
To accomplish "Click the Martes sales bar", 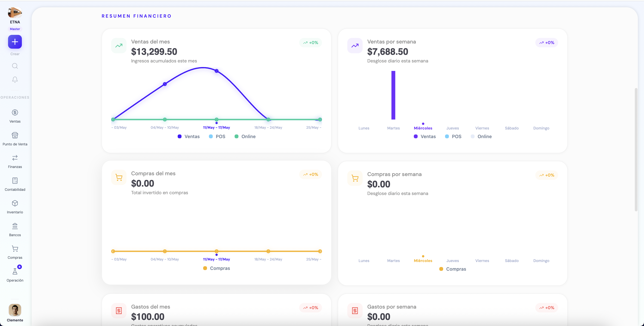I will 393,95.
